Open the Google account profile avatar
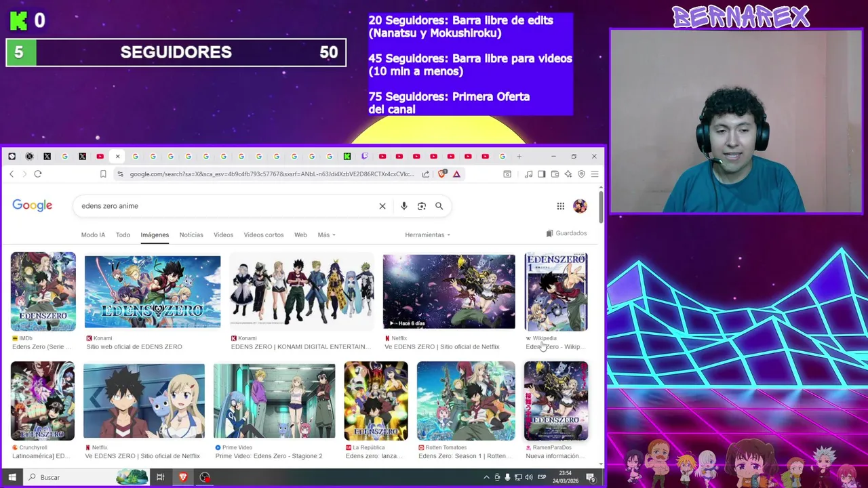The height and width of the screenshot is (488, 868). [580, 206]
